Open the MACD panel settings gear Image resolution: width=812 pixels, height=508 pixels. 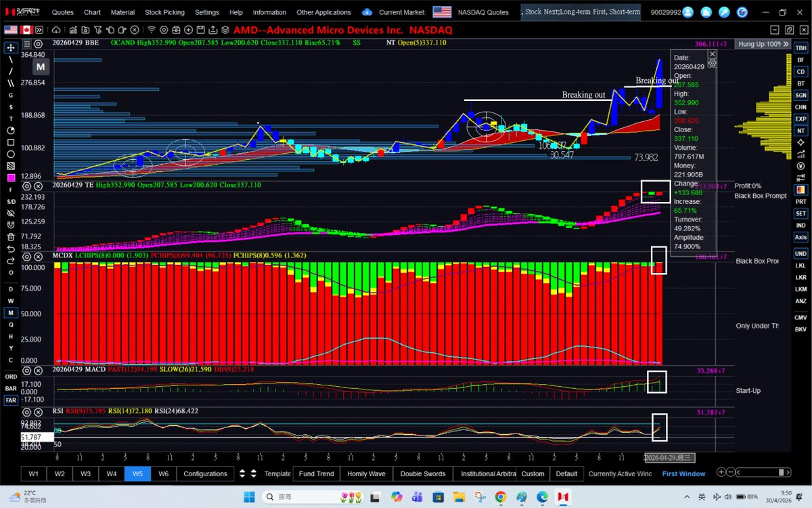tap(27, 371)
